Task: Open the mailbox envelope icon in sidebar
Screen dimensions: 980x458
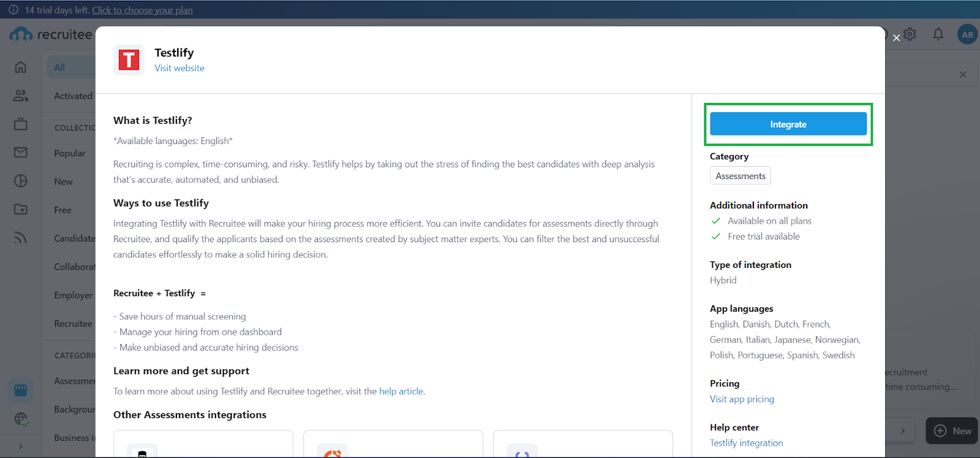Action: click(21, 152)
